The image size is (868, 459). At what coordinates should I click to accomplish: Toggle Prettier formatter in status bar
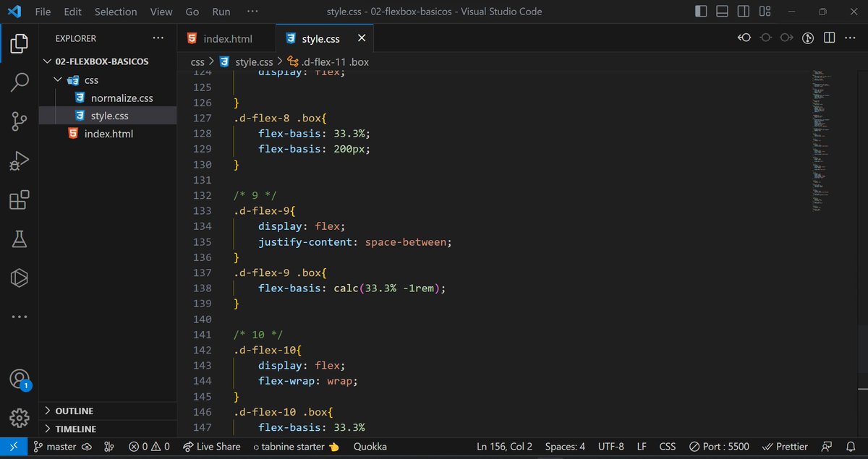tap(785, 447)
